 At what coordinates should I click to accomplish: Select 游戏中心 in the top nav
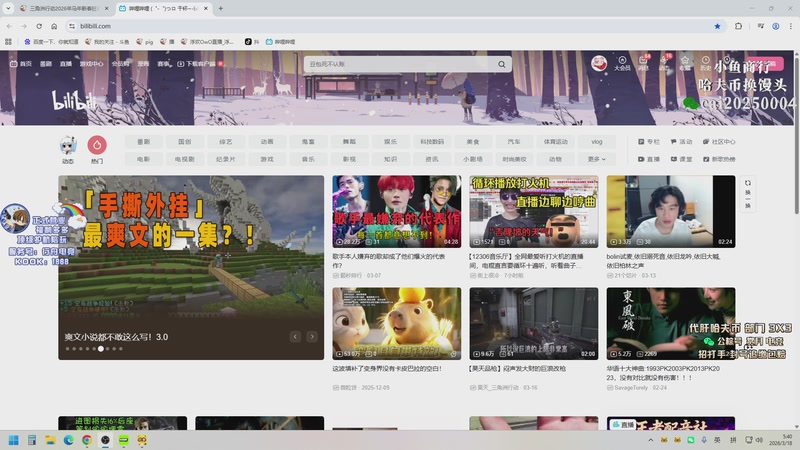click(91, 64)
